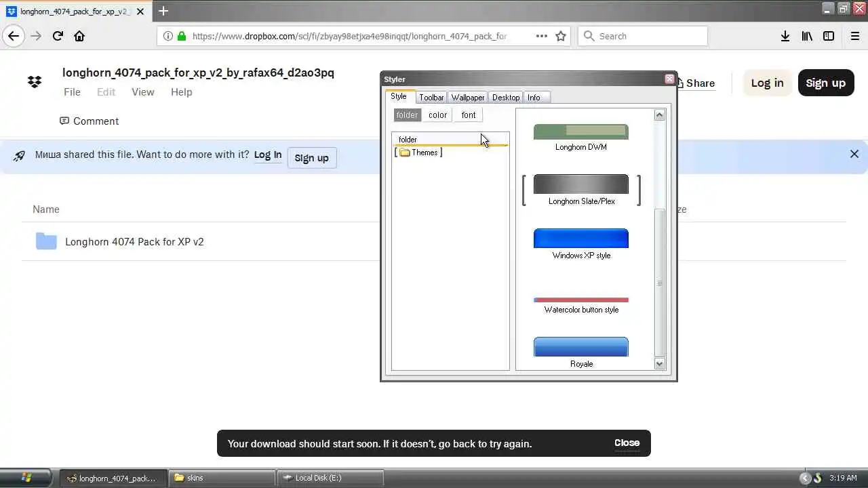
Task: Click the Dropbox tab favicon
Action: [x=12, y=12]
